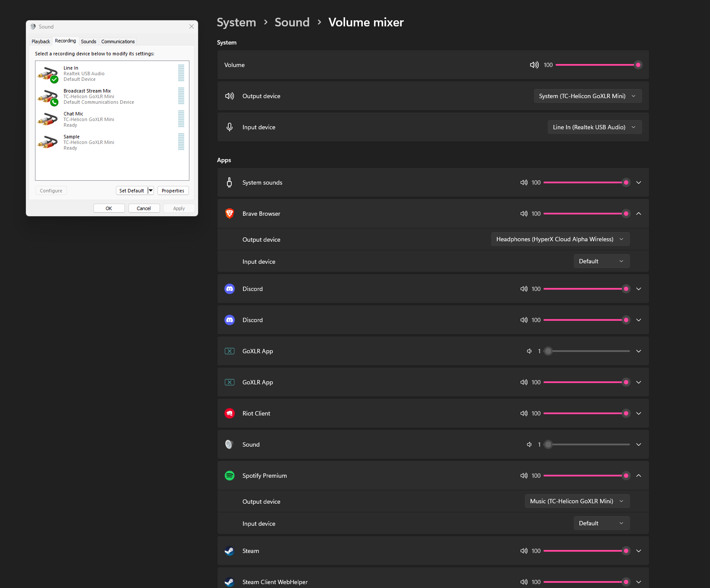
Task: Open system Output device dropdown (TC-Helicon GoXLR Mini)
Action: click(x=588, y=96)
